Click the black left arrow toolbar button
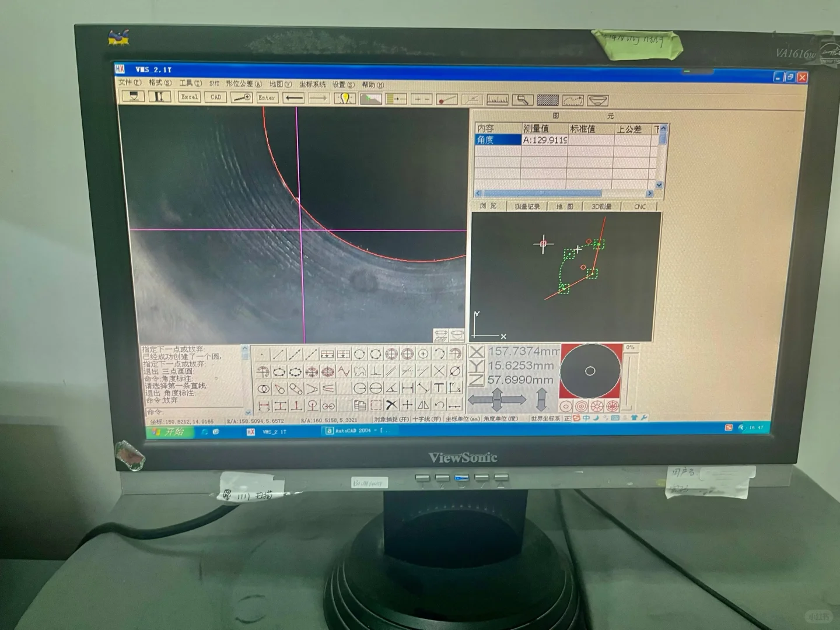The width and height of the screenshot is (840, 630). 294,98
